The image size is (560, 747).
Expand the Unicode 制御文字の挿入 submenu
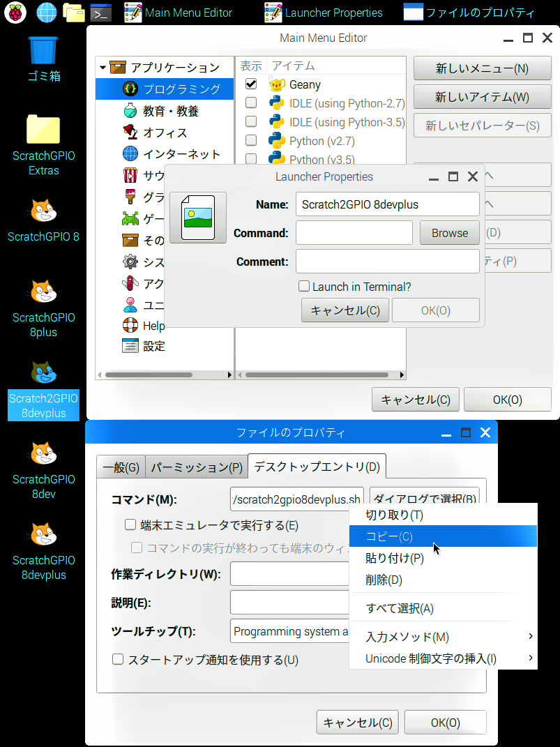(443, 659)
